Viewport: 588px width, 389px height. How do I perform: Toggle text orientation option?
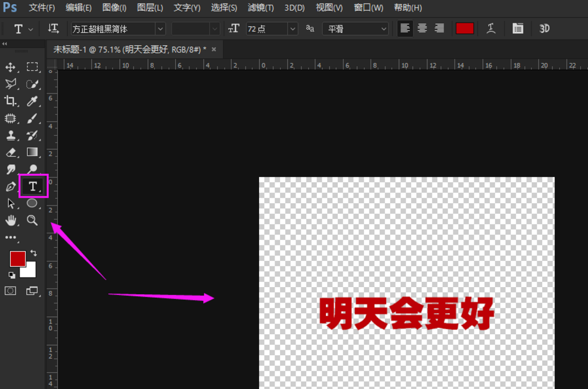53,28
